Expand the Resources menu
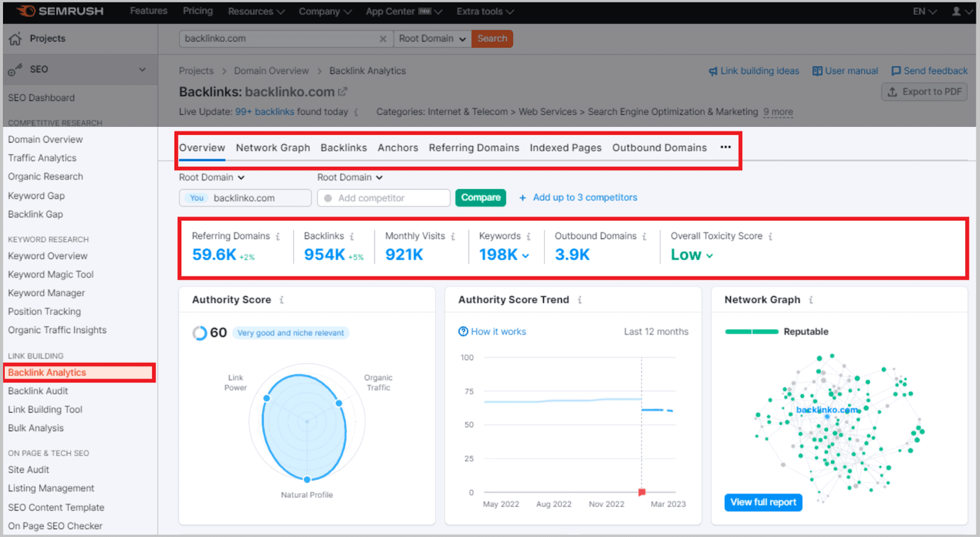 point(256,11)
